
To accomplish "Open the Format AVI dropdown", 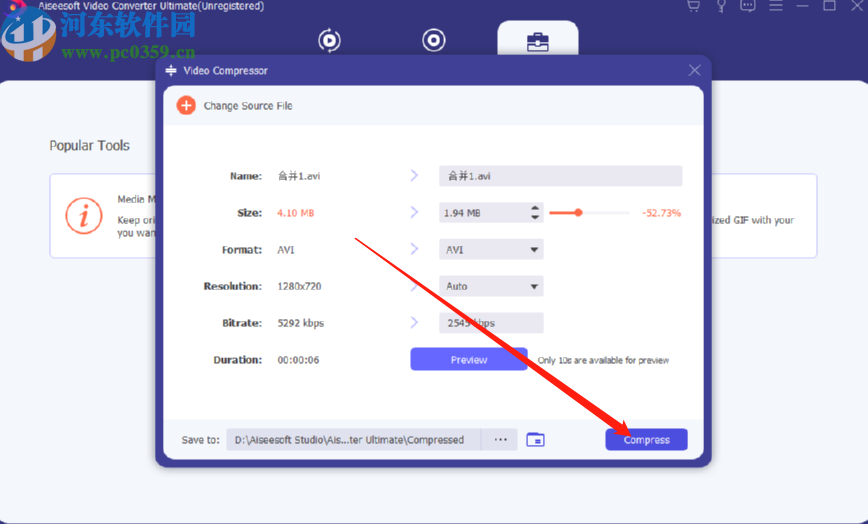I will [491, 250].
